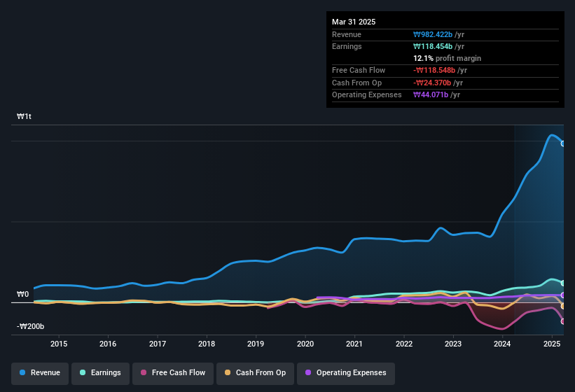Screen dimensions: 575x392
Task: Click the Mar 31 2025 tooltip date
Action: coord(354,22)
